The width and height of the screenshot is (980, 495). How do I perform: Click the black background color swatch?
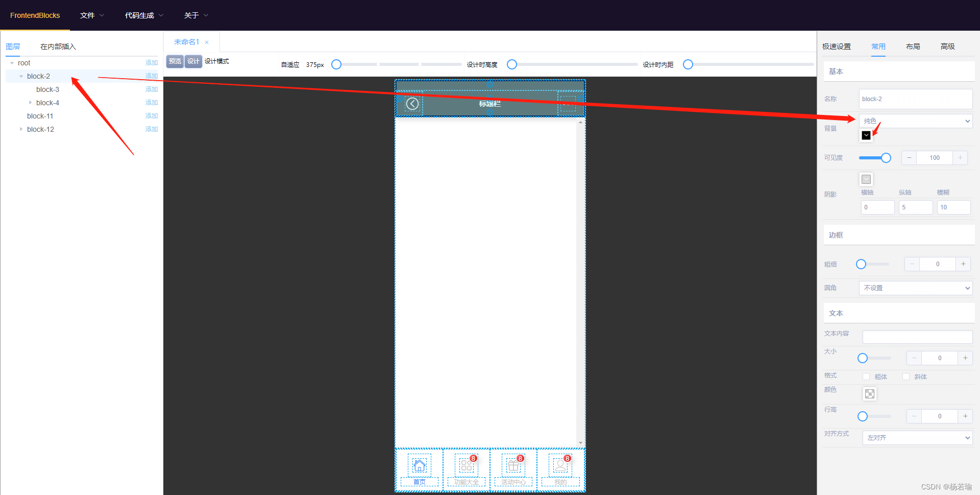[x=866, y=135]
